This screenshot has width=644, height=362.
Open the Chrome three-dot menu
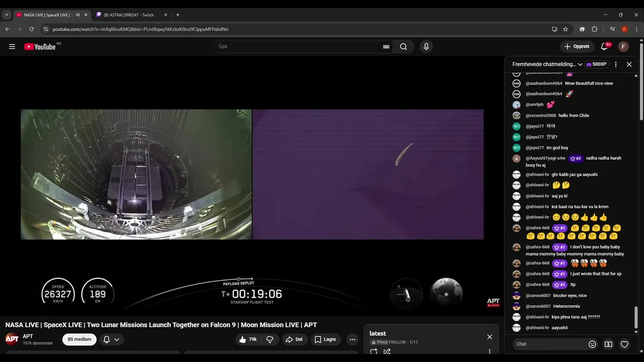pyautogui.click(x=635, y=29)
